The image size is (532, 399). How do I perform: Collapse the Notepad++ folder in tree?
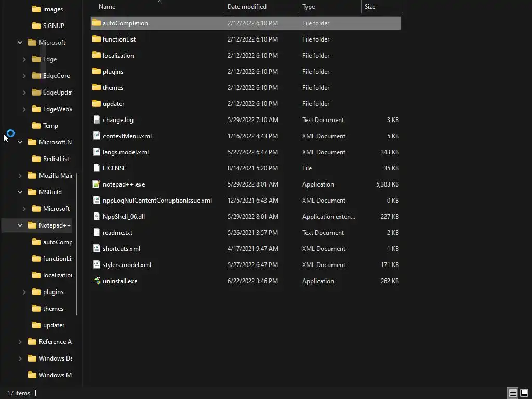[x=20, y=225]
